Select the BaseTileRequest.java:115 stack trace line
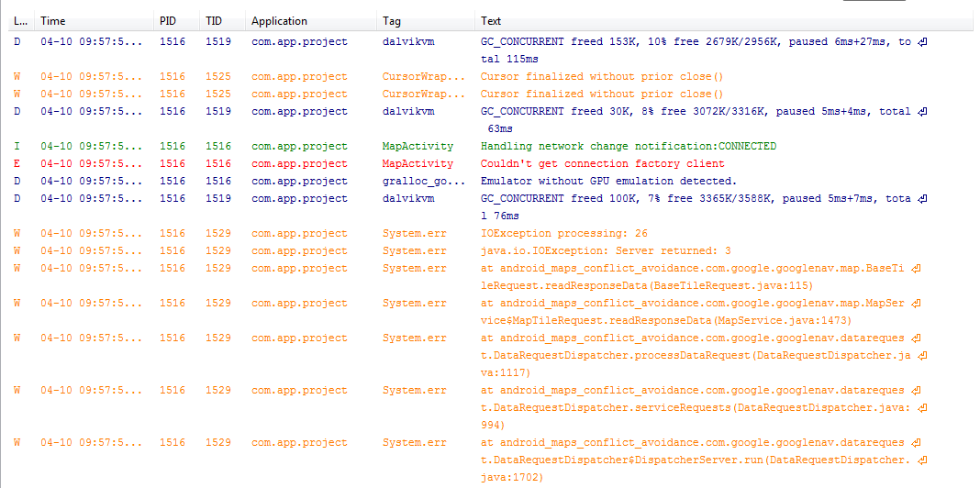 pos(701,277)
